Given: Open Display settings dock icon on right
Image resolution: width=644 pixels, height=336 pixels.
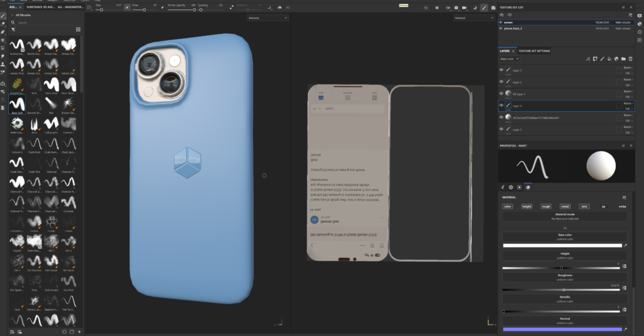Looking at the screenshot, I should [x=640, y=16].
